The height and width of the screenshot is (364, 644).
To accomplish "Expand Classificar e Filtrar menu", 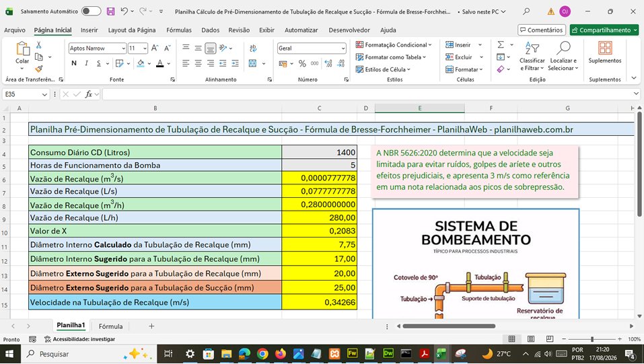I will [x=532, y=57].
